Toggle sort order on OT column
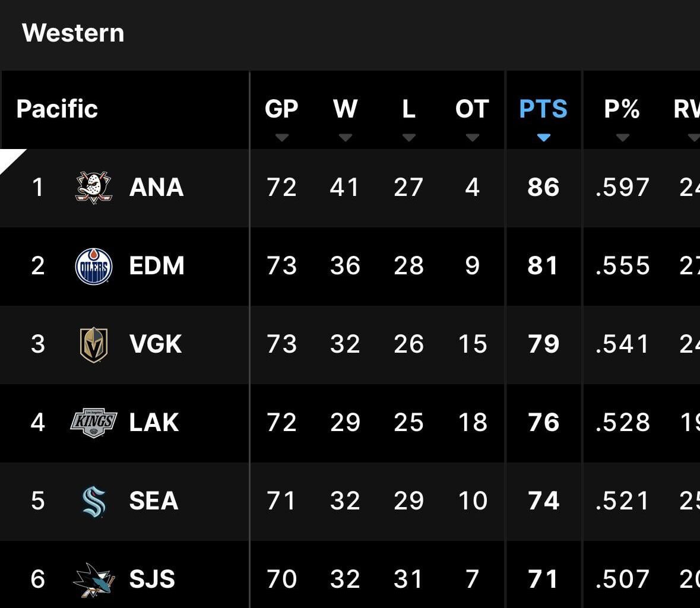Viewport: 700px width, 608px height. [x=473, y=138]
